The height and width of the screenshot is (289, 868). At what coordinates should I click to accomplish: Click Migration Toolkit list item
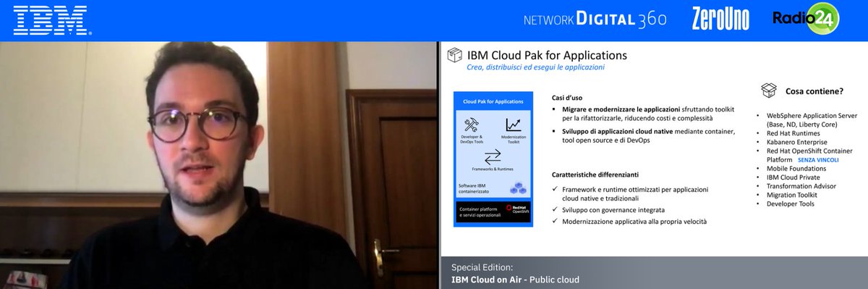[792, 195]
